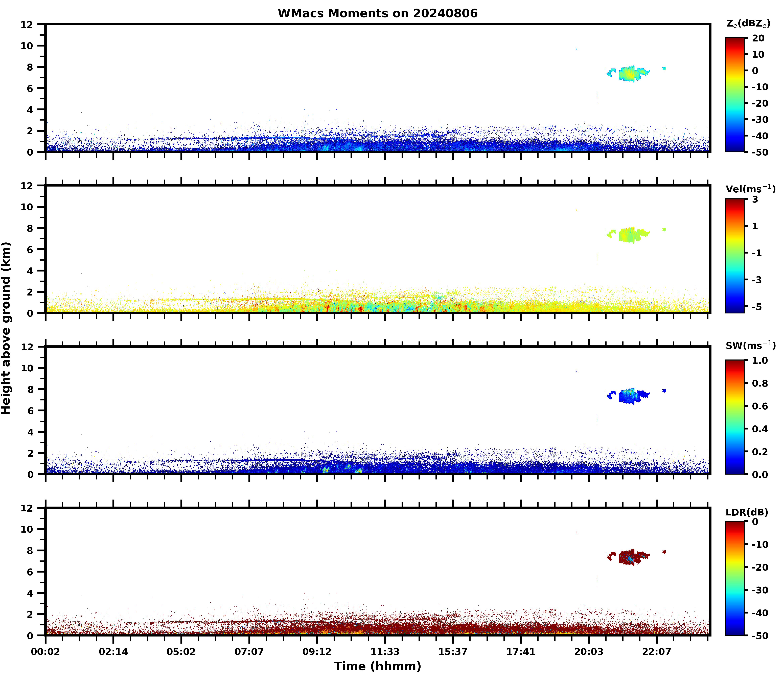The image size is (784, 681).
Task: Click the plot title WMacs Moments on 20240806
Action: click(377, 13)
